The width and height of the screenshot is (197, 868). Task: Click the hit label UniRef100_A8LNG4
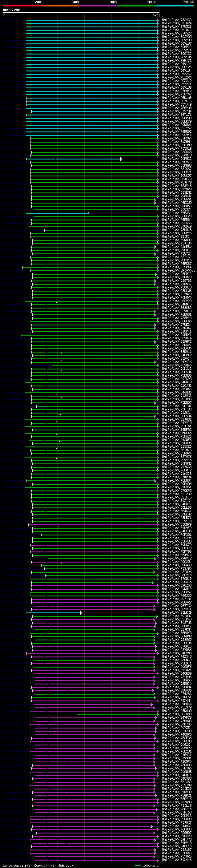(x=177, y=481)
